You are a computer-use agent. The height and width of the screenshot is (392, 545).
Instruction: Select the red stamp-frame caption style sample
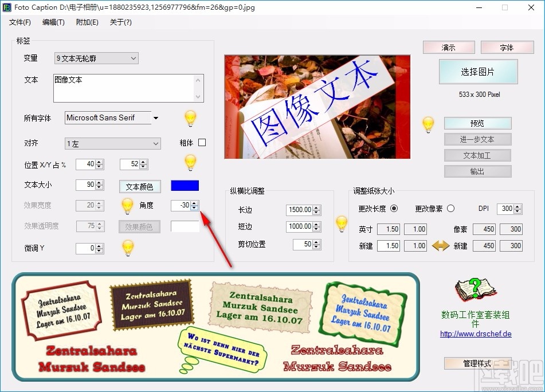pos(61,311)
